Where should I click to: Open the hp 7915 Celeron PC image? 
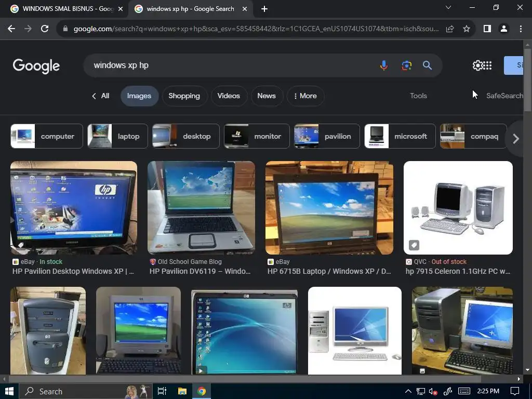458,208
